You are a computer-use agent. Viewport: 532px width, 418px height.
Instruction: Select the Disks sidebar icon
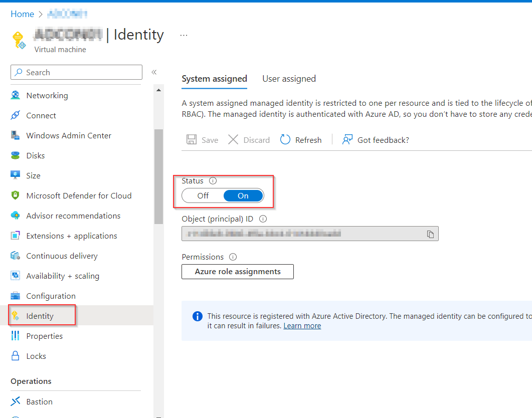[x=16, y=155]
